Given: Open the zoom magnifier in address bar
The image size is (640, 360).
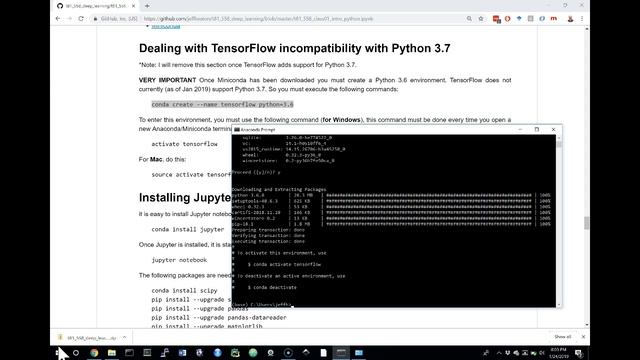Looking at the screenshot, I should pos(469,19).
